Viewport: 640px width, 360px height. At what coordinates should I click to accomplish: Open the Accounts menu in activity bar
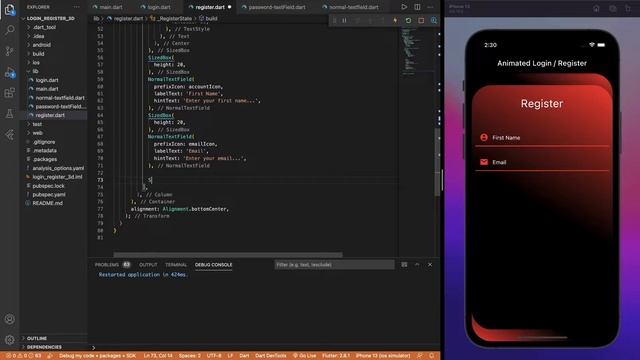click(x=9, y=319)
